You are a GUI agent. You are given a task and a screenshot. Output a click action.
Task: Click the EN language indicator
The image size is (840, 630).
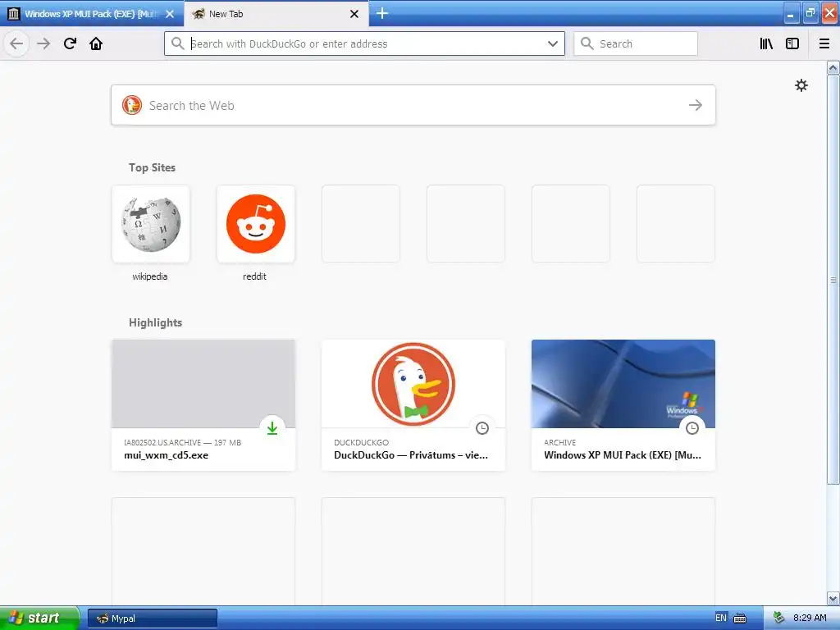click(x=721, y=619)
